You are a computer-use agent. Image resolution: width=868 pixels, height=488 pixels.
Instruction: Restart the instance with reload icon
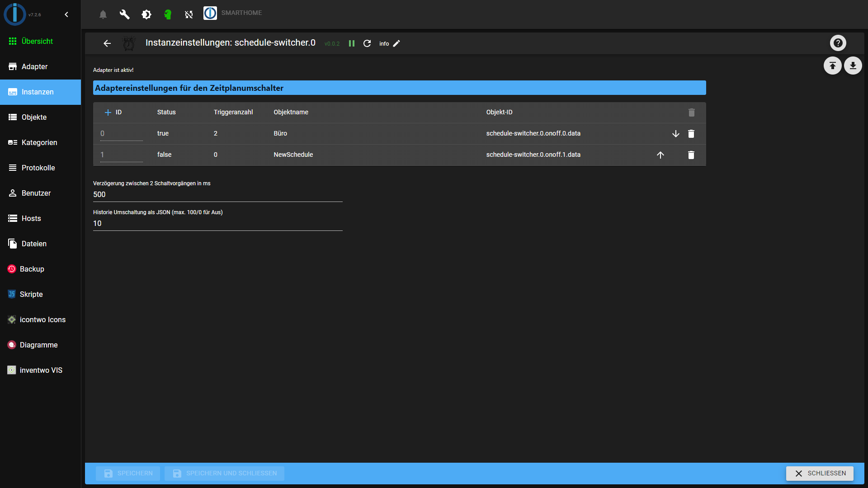(x=367, y=43)
